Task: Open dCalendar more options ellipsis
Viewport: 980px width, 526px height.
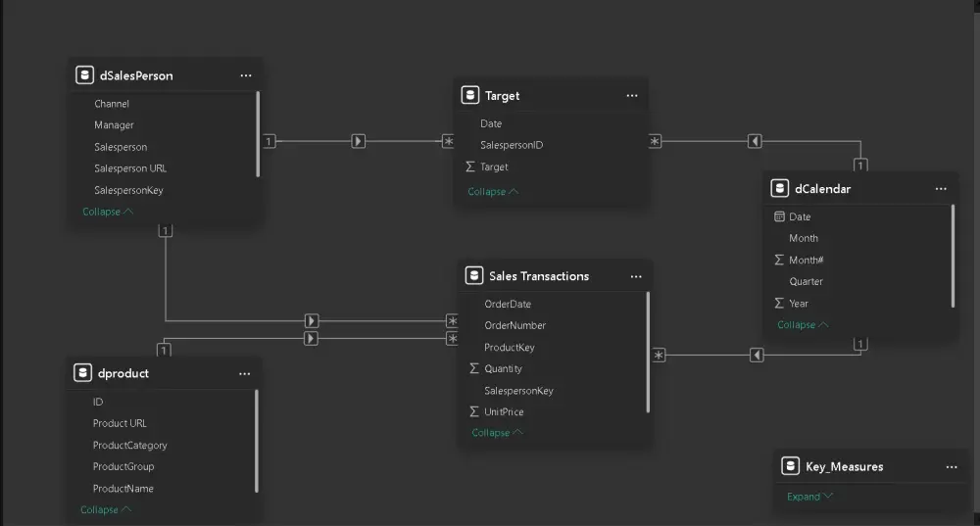Action: pos(941,189)
